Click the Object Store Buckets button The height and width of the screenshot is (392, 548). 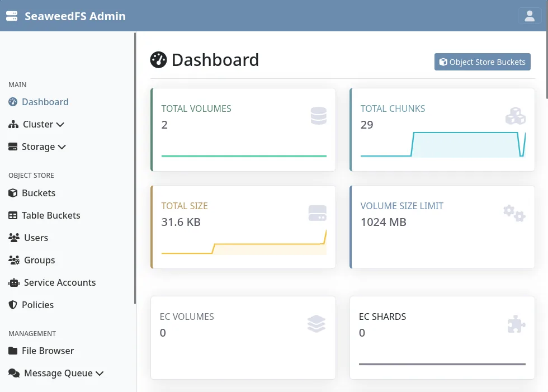click(482, 62)
